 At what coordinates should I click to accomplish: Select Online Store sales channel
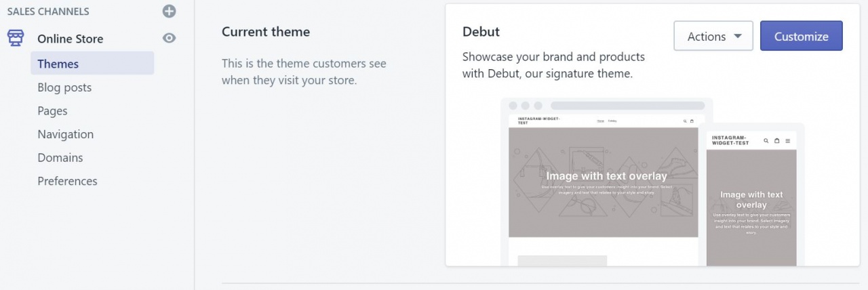coord(71,39)
